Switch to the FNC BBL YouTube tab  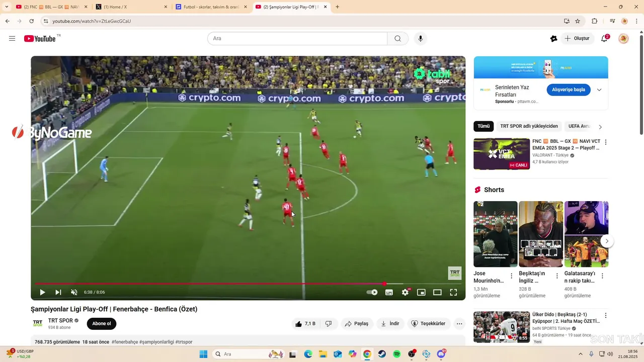pyautogui.click(x=52, y=7)
